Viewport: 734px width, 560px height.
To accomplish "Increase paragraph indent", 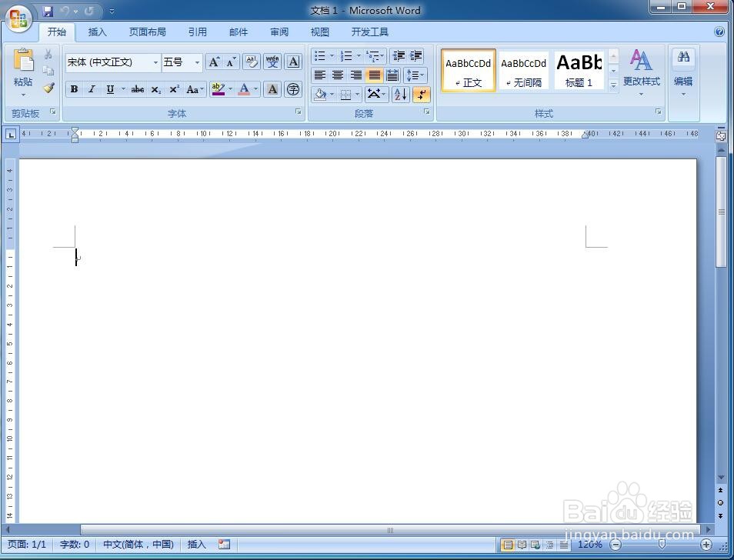I will [415, 56].
